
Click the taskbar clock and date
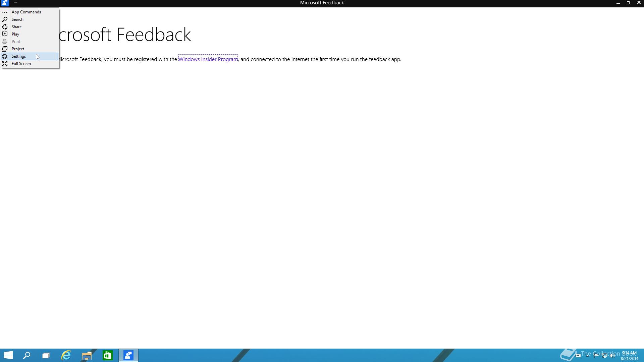629,356
